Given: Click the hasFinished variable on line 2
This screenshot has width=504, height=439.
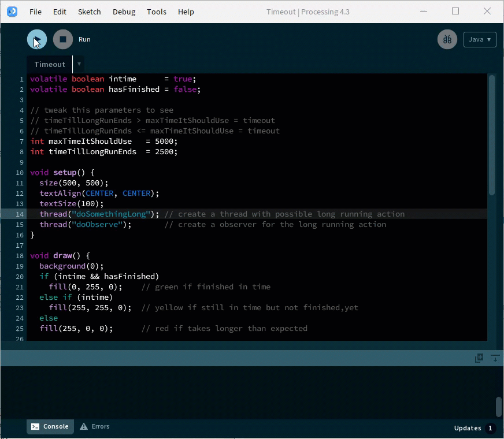Looking at the screenshot, I should click(x=134, y=90).
